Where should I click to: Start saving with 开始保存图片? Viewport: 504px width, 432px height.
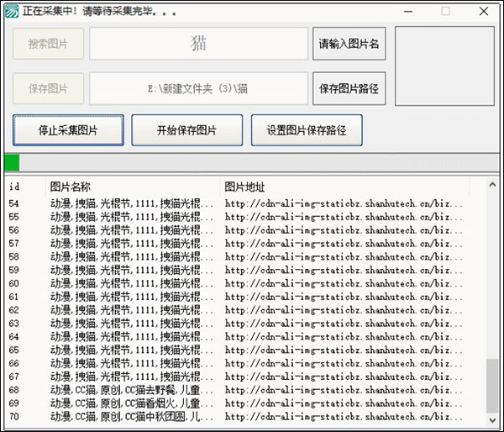tap(187, 130)
